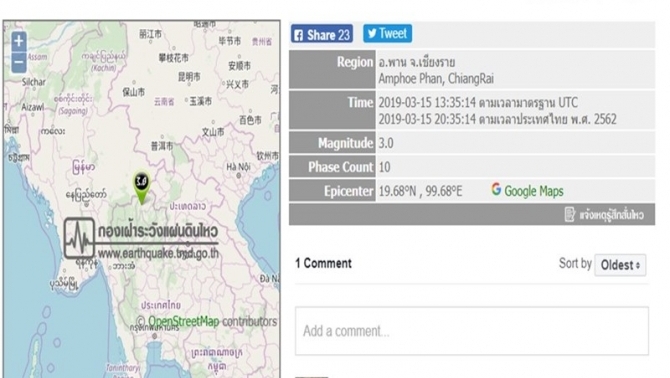
Task: Zoom out on the map
Action: [x=19, y=62]
